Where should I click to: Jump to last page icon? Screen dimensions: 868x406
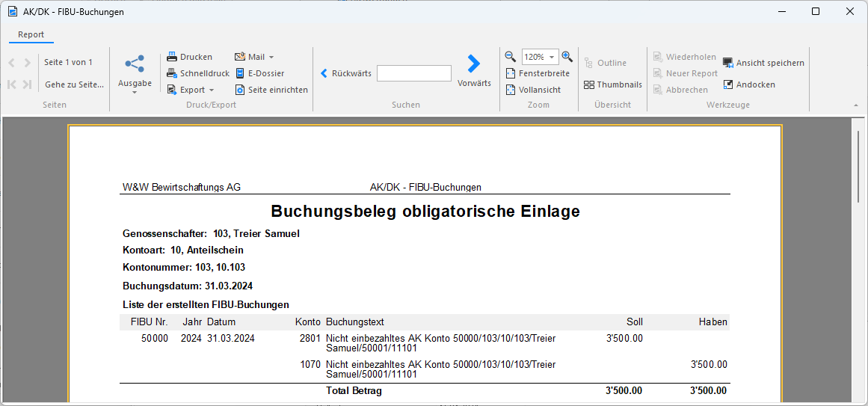[27, 84]
